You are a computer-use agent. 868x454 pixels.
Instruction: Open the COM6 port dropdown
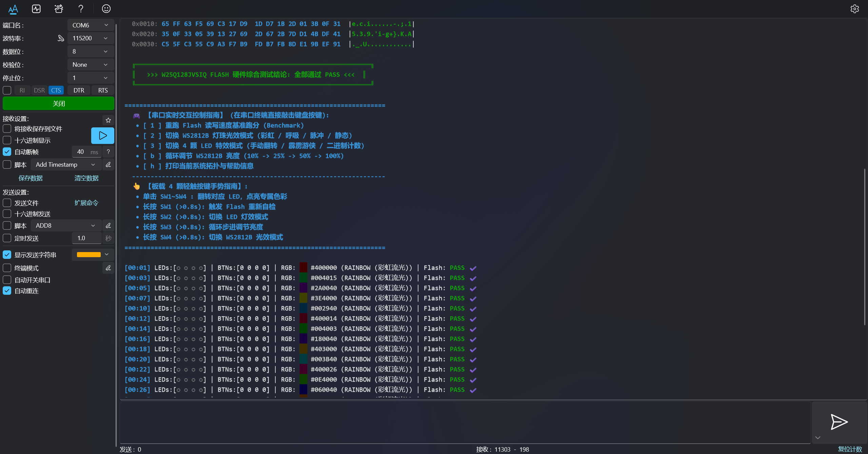[91, 25]
